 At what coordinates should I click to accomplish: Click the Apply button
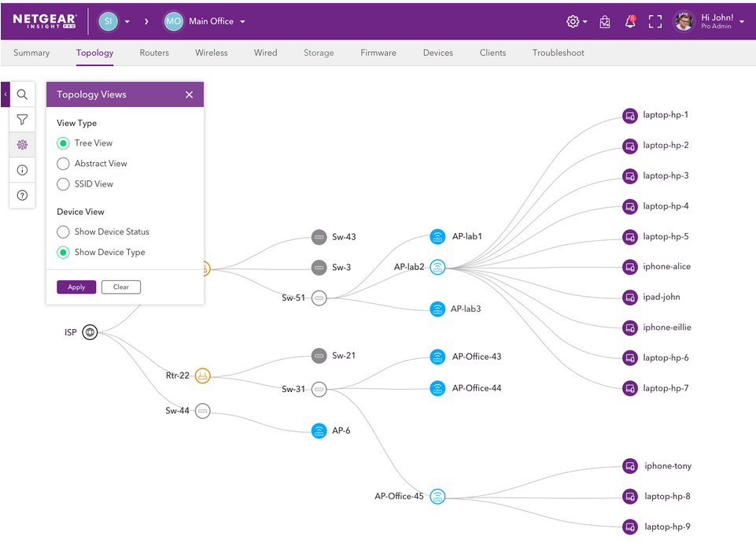point(76,287)
